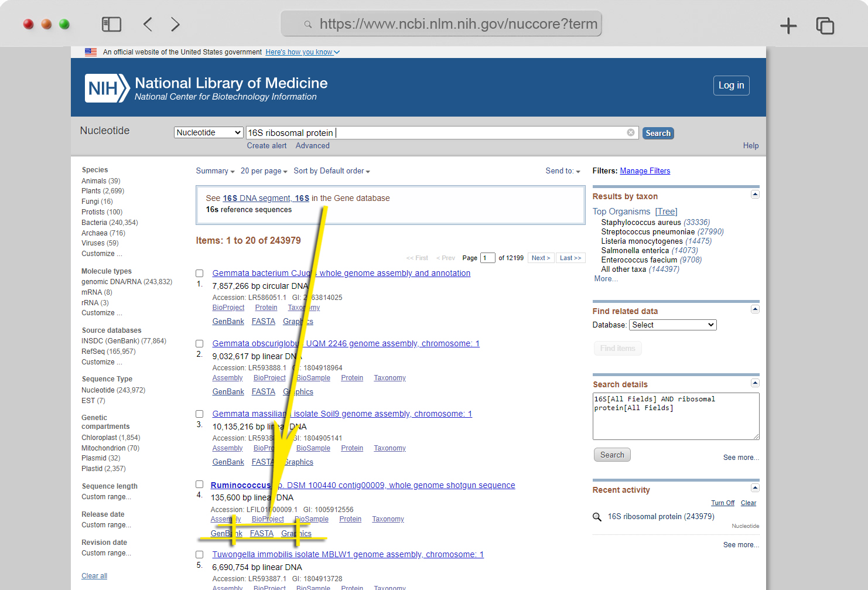The image size is (868, 590).
Task: Open the Manage Filters link
Action: click(x=645, y=170)
